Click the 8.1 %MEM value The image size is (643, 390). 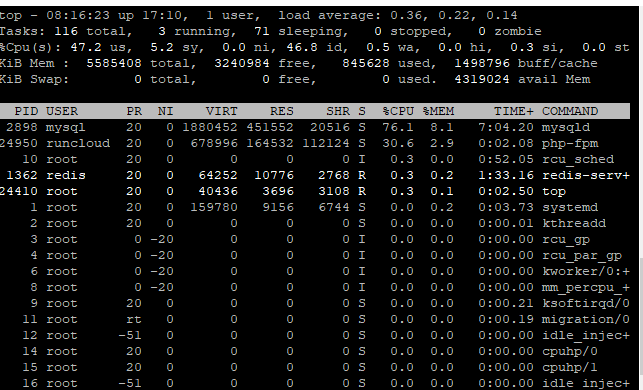442,128
